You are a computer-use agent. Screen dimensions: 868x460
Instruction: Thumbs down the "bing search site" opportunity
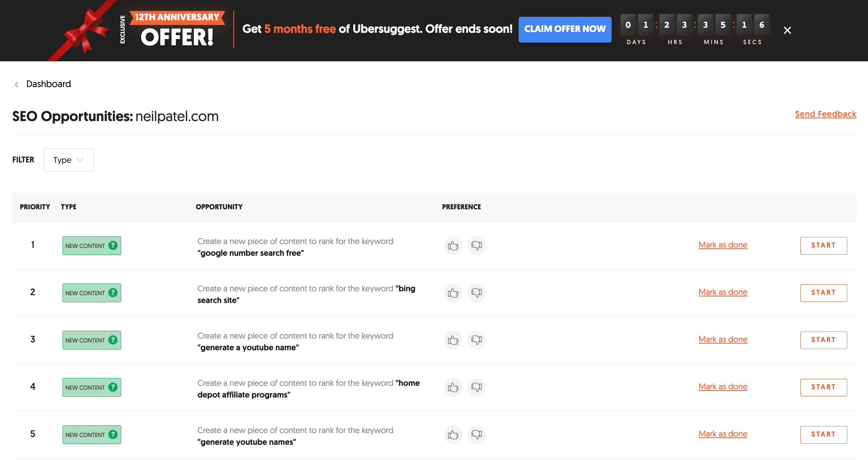[x=476, y=293]
